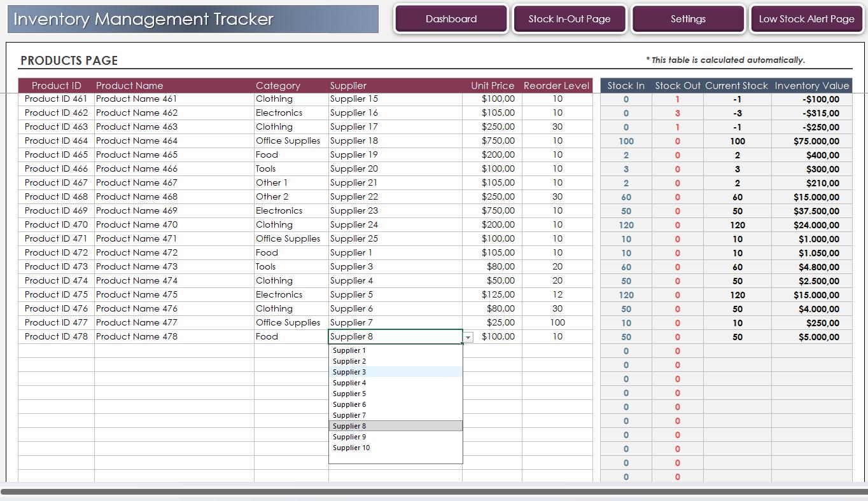
Task: Click the Product ID 478 cell
Action: [57, 336]
